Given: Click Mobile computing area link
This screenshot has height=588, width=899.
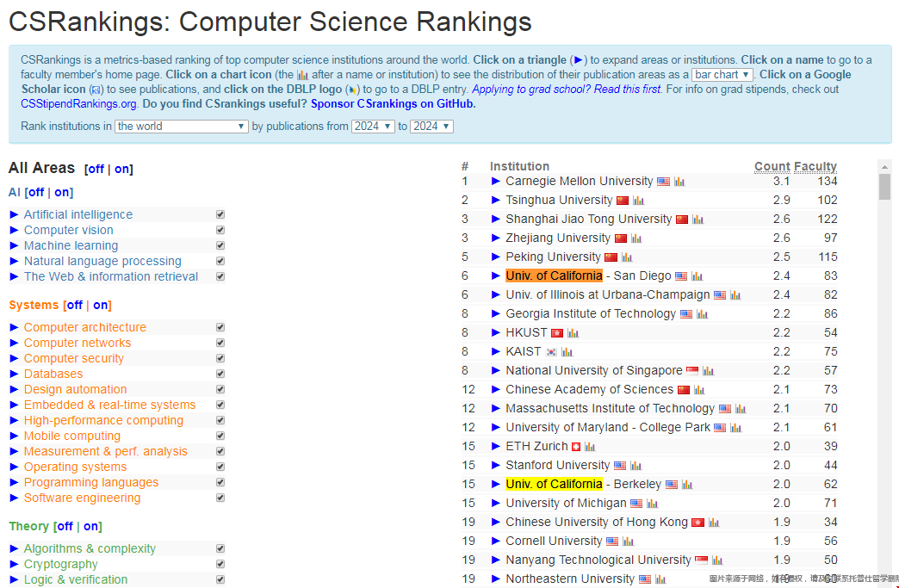Looking at the screenshot, I should tap(72, 436).
